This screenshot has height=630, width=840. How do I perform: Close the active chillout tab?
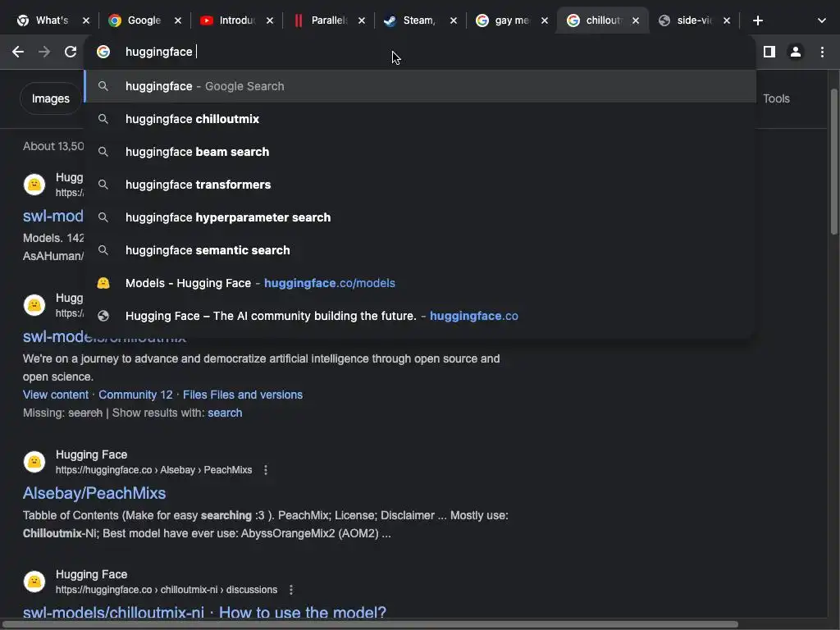point(636,21)
